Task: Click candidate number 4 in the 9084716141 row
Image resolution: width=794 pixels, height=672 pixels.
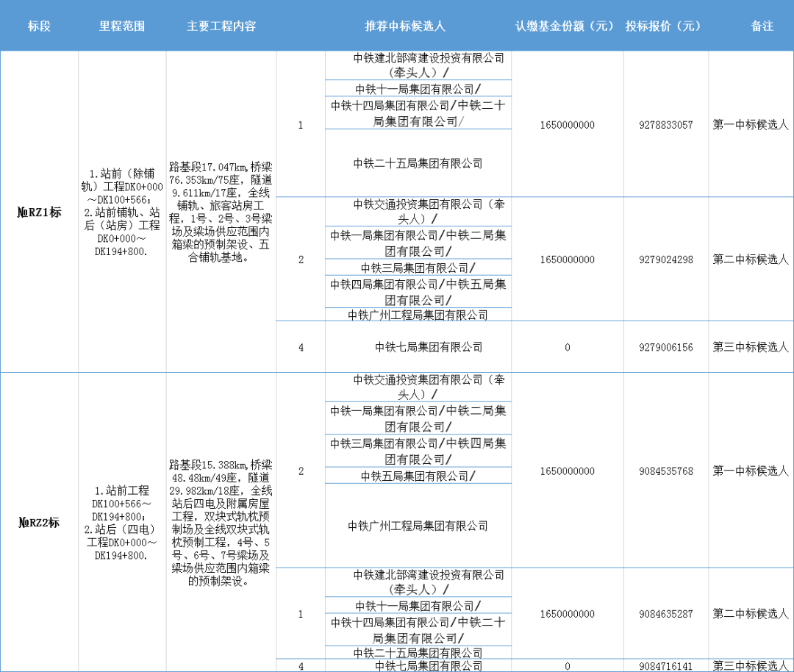Action: click(301, 666)
